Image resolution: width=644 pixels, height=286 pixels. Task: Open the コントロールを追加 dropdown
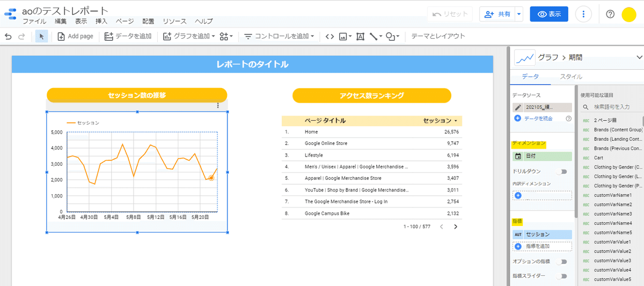pos(279,36)
